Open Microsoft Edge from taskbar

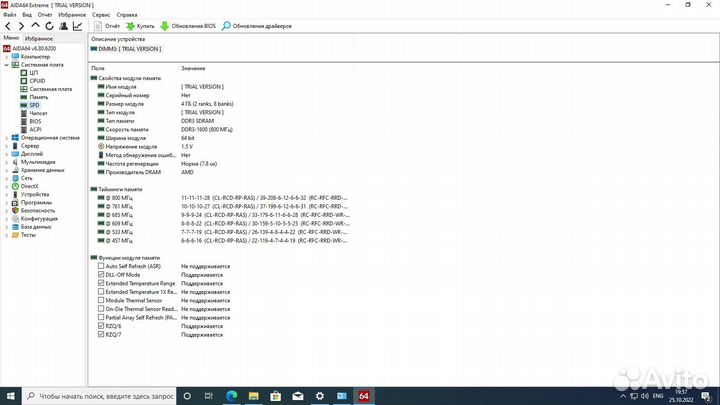[231, 396]
